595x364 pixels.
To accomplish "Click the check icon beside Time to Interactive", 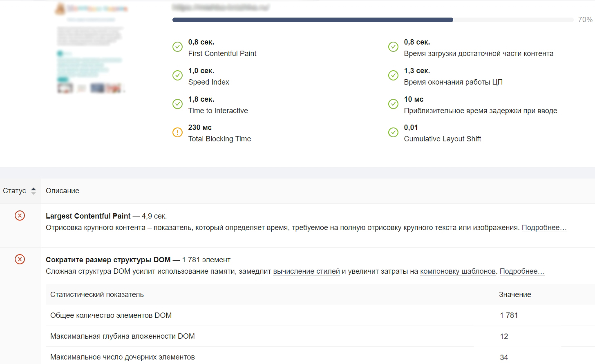I will click(x=177, y=104).
